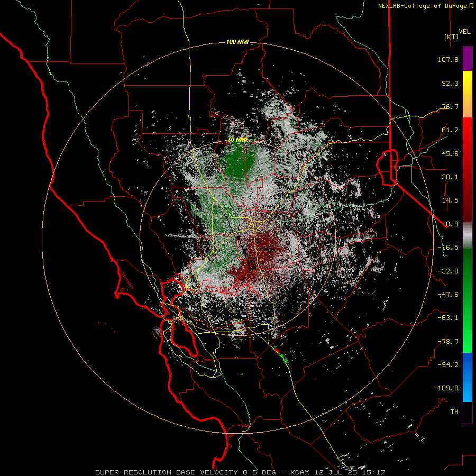
Task: Click the 50 NMI range ring label
Action: [237, 140]
